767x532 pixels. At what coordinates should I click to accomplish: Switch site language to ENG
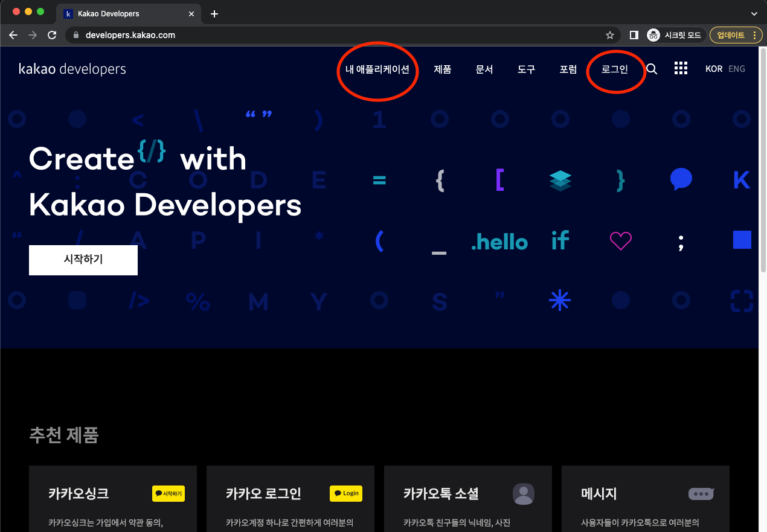pyautogui.click(x=737, y=69)
